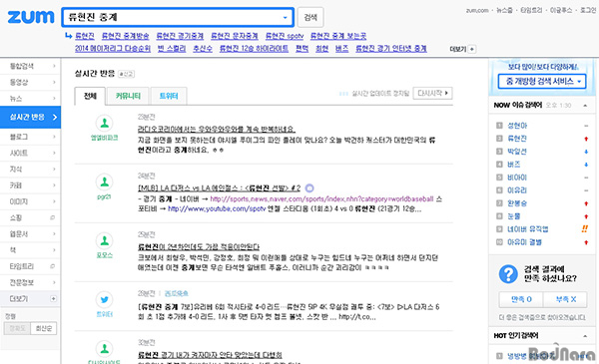
Task: Open issue keyword 비아이
Action: coord(517,178)
